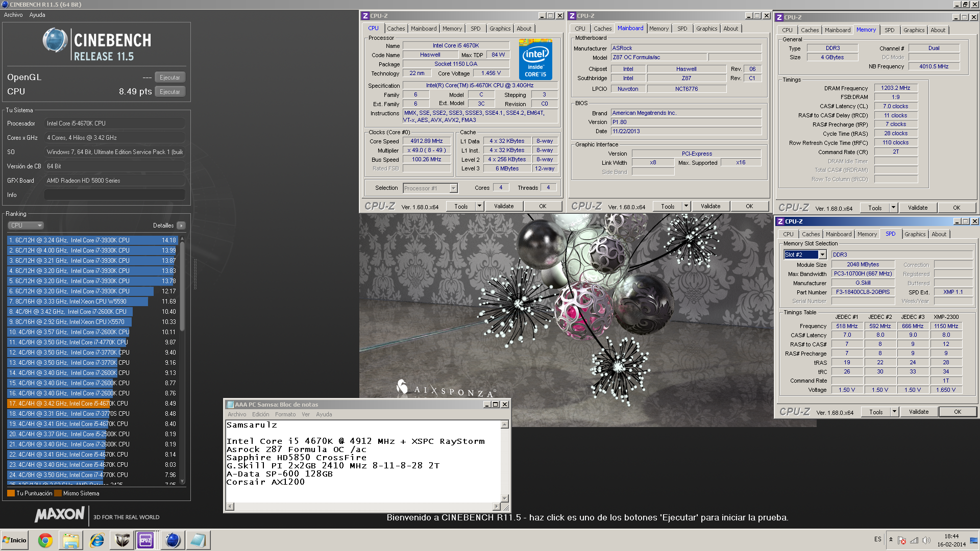
Task: Run the CPU test with Ejecutar
Action: coord(170,92)
